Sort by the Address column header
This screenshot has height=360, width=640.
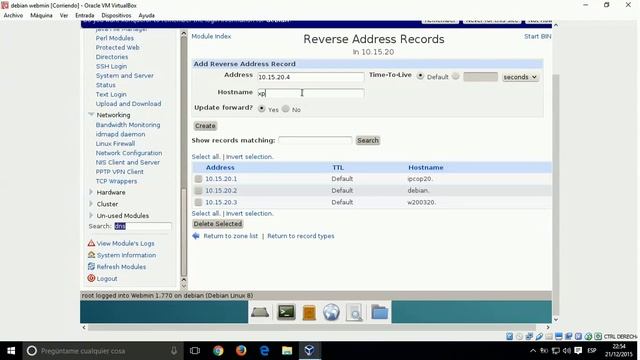click(220, 167)
